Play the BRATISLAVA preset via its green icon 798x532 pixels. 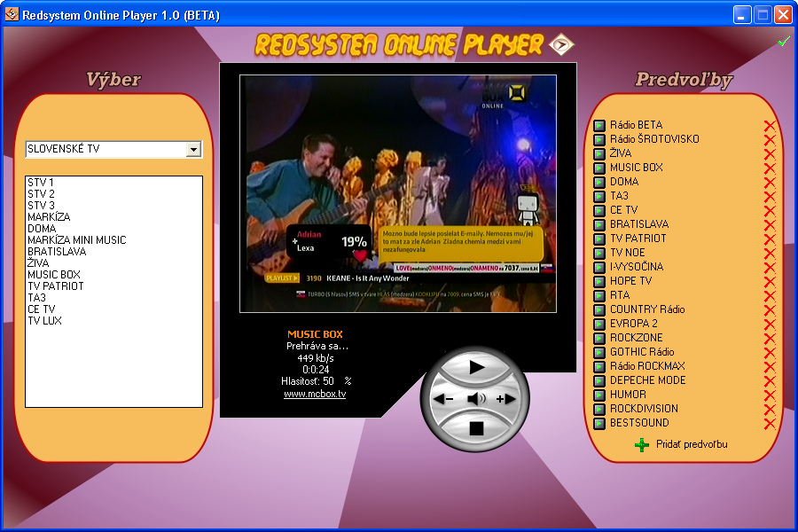599,224
